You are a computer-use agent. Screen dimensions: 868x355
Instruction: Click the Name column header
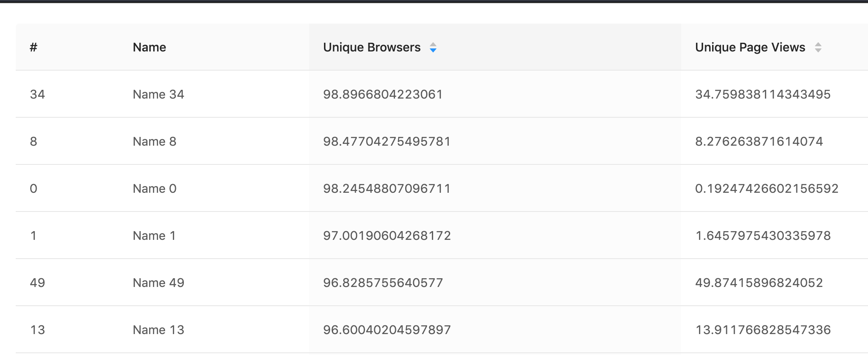point(149,47)
